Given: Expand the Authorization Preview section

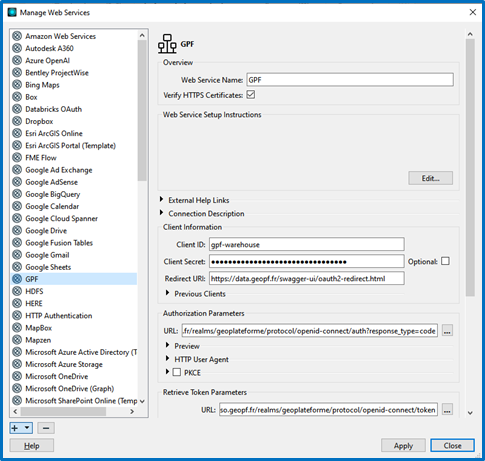Looking at the screenshot, I should click(x=168, y=345).
